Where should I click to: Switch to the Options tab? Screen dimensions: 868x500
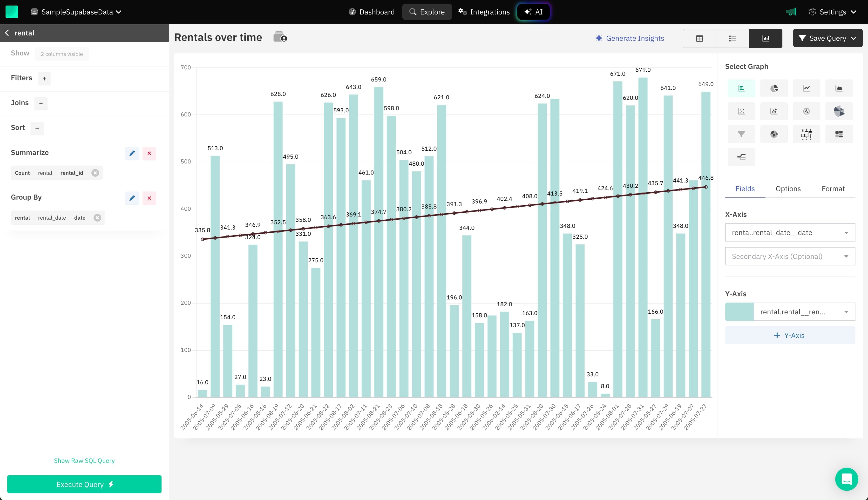point(788,189)
